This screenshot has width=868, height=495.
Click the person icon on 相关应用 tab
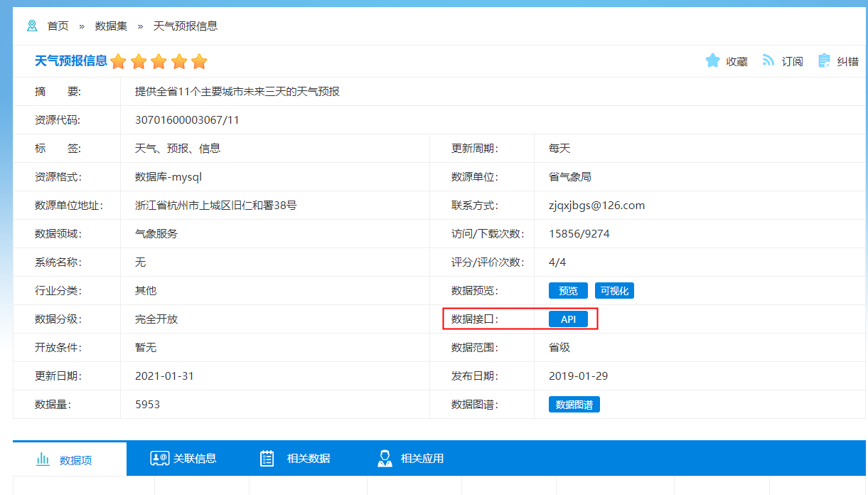(385, 459)
